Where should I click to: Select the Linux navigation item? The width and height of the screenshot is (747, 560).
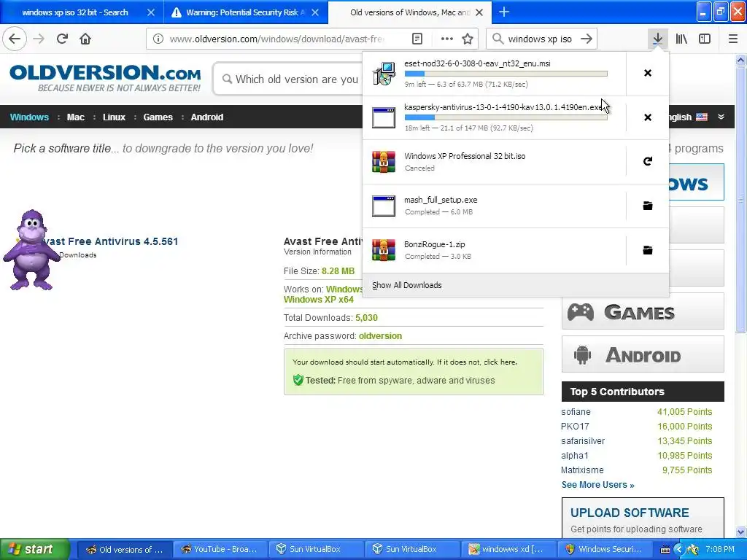tap(114, 117)
